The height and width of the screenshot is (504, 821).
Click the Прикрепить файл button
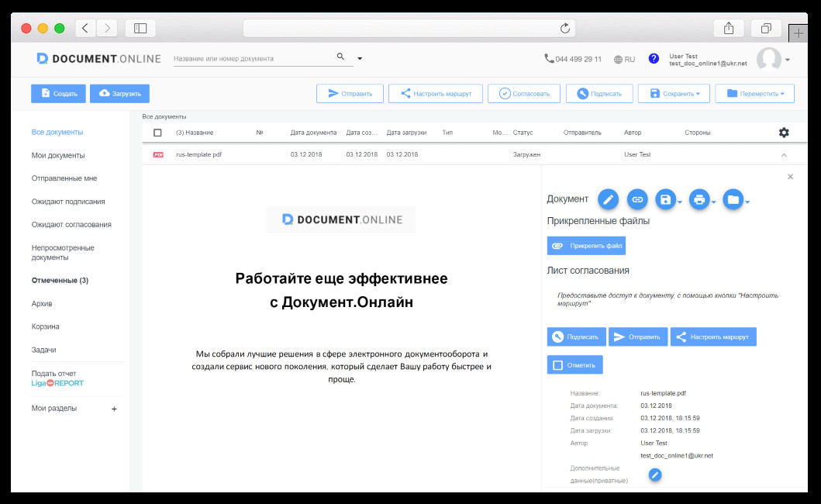[x=586, y=246]
